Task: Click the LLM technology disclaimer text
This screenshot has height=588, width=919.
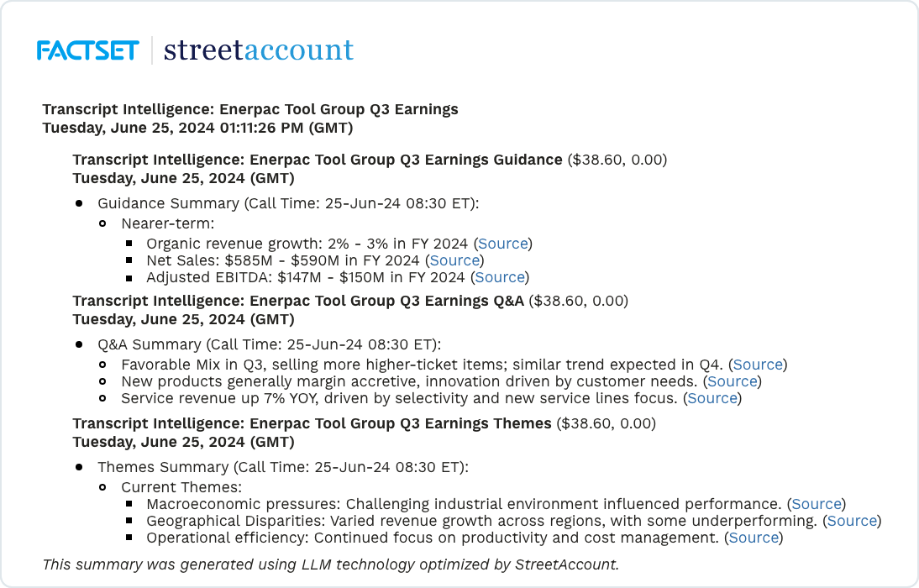Action: point(330,564)
